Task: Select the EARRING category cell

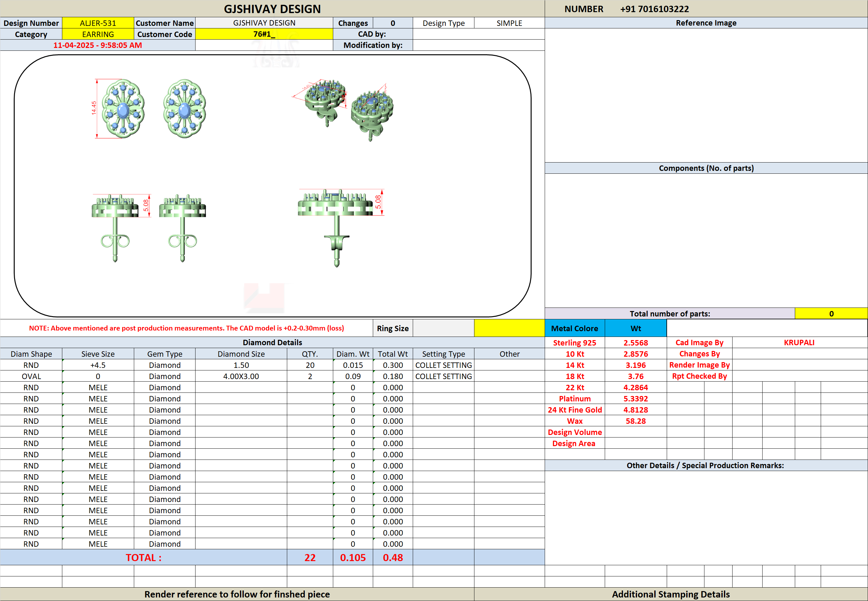Action: point(98,34)
